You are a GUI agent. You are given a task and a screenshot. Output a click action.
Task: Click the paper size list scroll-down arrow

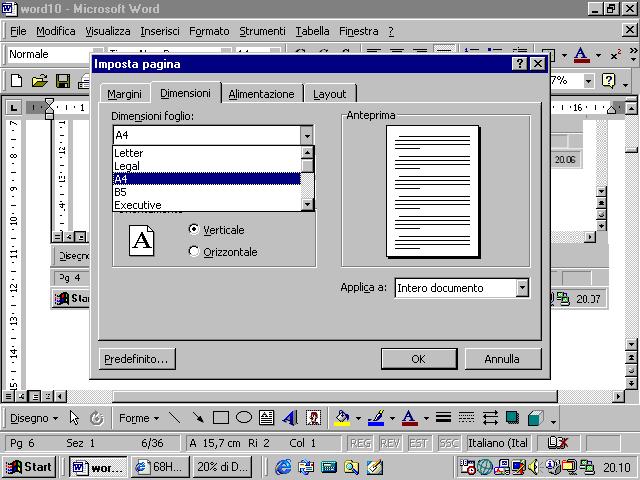click(x=307, y=204)
